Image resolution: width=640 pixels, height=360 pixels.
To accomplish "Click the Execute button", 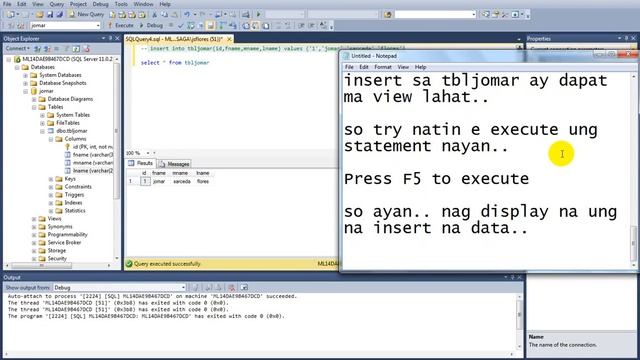I will click(121, 25).
